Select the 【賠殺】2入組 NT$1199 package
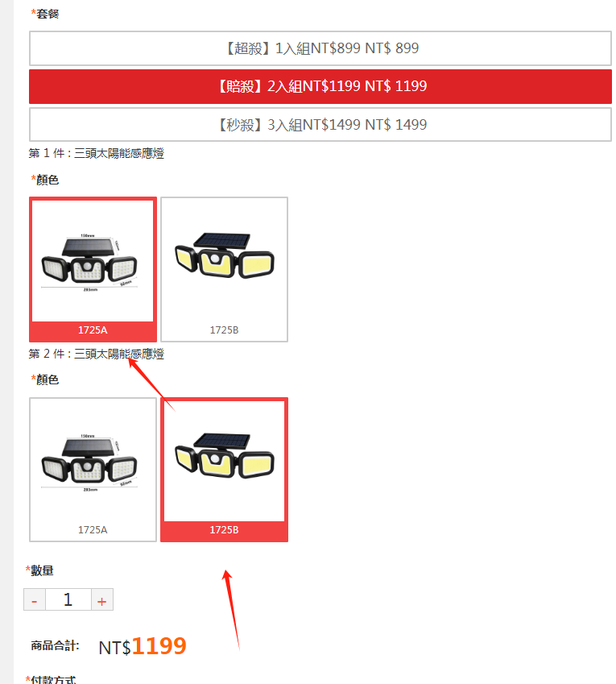The width and height of the screenshot is (616, 684). tap(320, 86)
